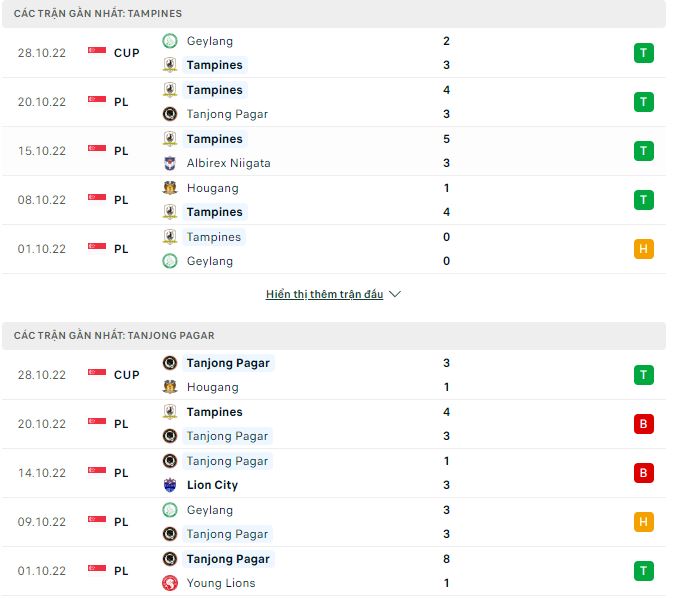Click yellow H badge for Tampines-Geylang draw
This screenshot has width=676, height=598.
click(x=644, y=249)
